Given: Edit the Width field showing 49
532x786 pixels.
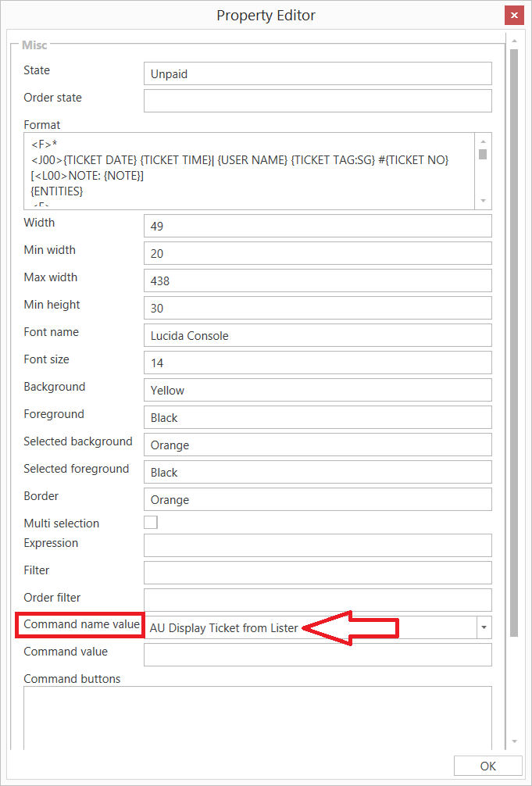Looking at the screenshot, I should tap(317, 226).
